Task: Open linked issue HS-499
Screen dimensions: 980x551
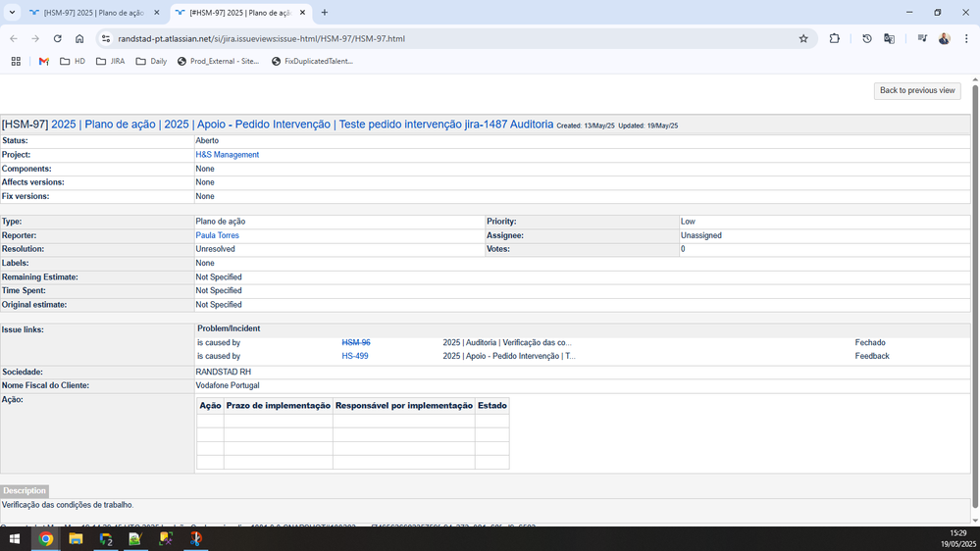Action: coord(354,356)
